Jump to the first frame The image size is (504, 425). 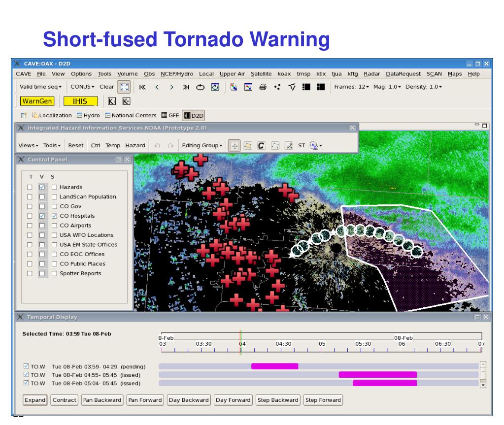click(x=142, y=87)
